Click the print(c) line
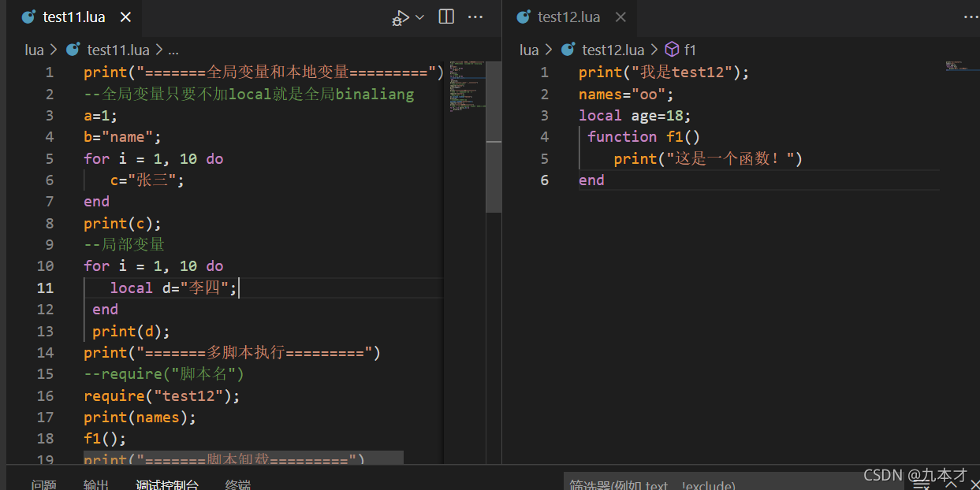Screen dimensions: 980x490 tap(122, 223)
